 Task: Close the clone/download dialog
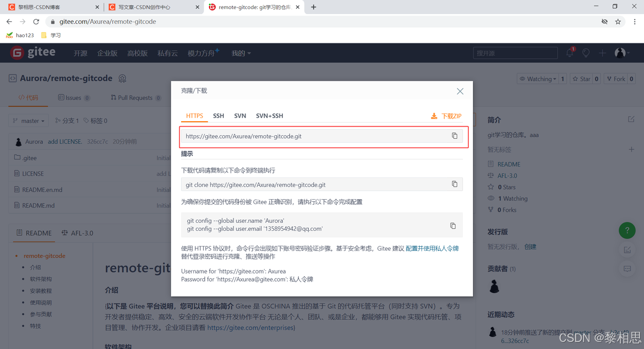(x=460, y=91)
